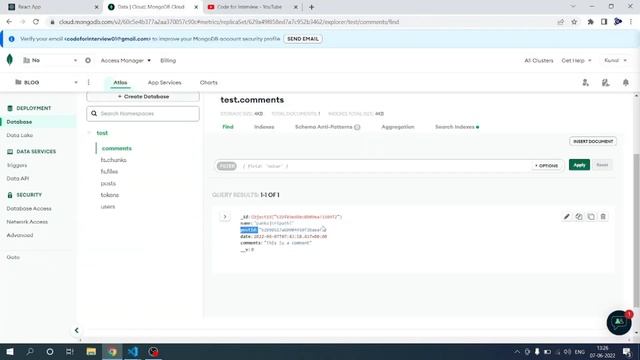Click the info icon next to Schema Anti-Patterns

coord(357,127)
